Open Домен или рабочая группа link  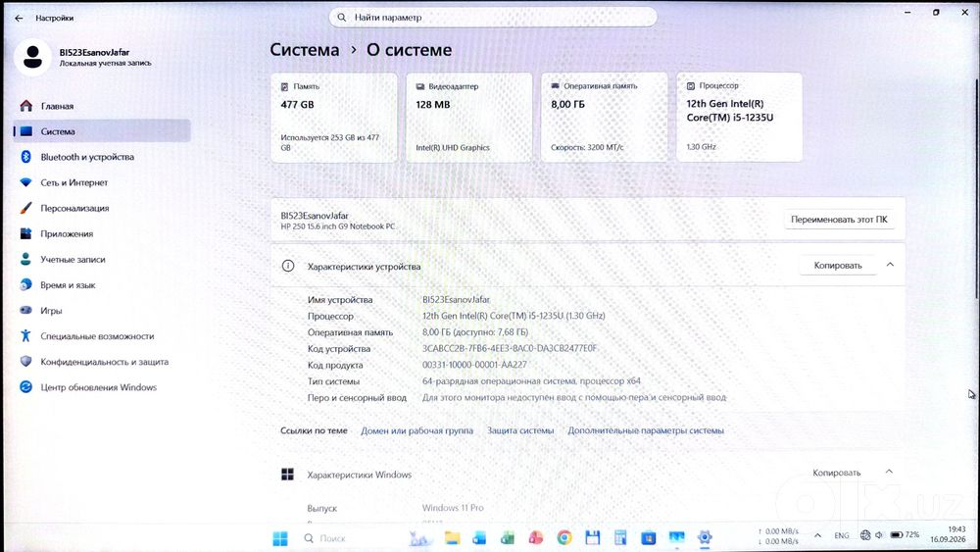(416, 430)
